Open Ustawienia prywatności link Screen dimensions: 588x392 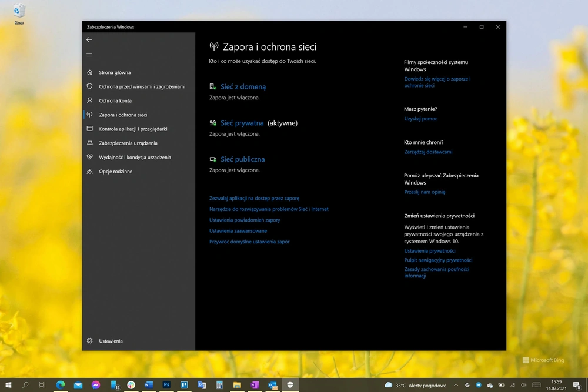click(430, 251)
